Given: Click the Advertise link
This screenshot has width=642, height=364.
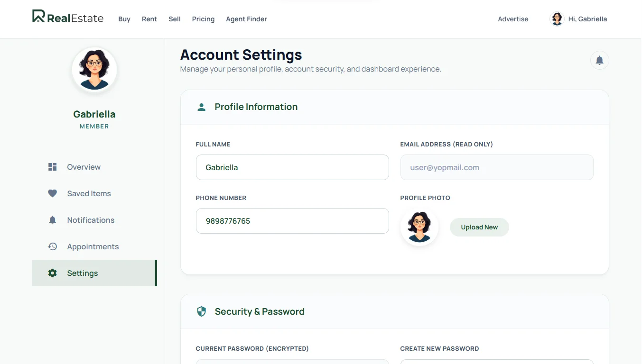Looking at the screenshot, I should point(513,19).
